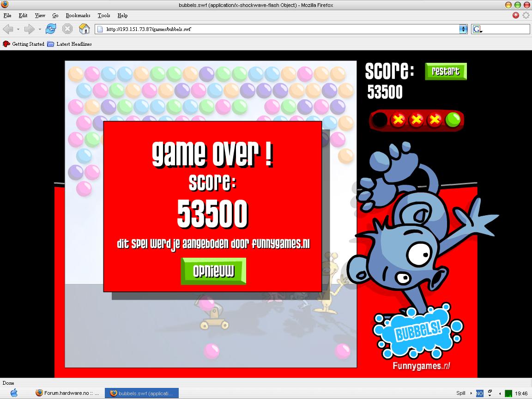Click the Bubbels! splash logo
The width and height of the screenshot is (532, 399).
tap(418, 331)
